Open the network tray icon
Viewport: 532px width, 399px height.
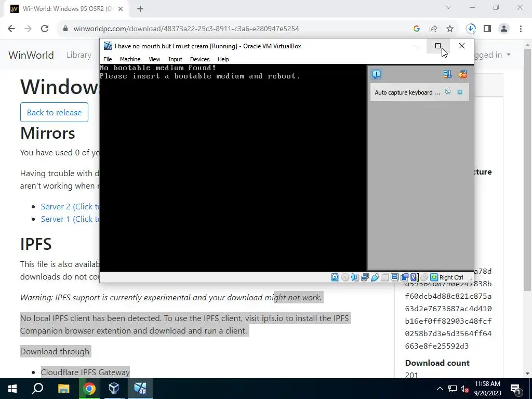(x=453, y=389)
